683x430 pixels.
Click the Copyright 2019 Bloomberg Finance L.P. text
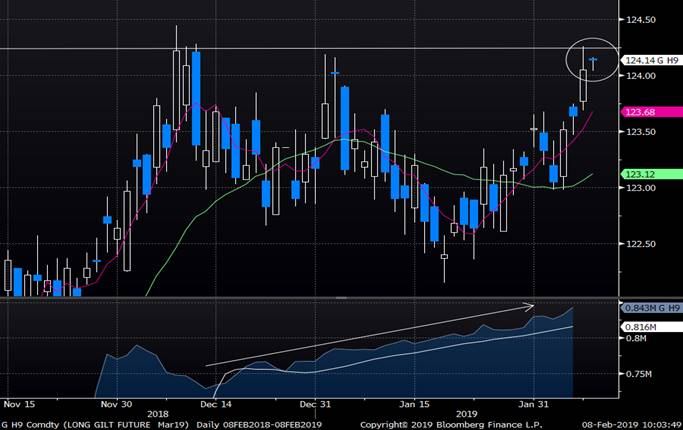(x=451, y=425)
